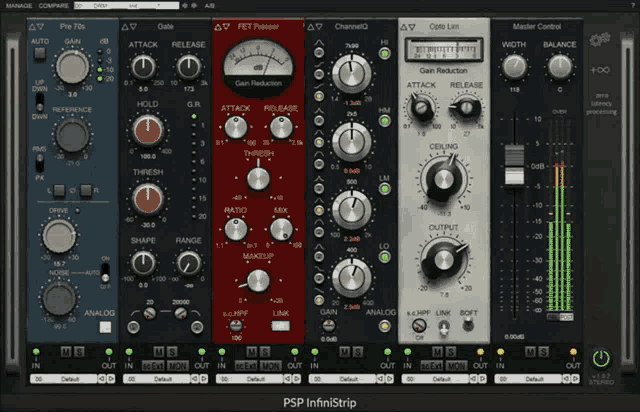Screen dimensions: 640x412
Task: Toggle the ChannelQ HM band LED
Action: pyautogui.click(x=384, y=121)
